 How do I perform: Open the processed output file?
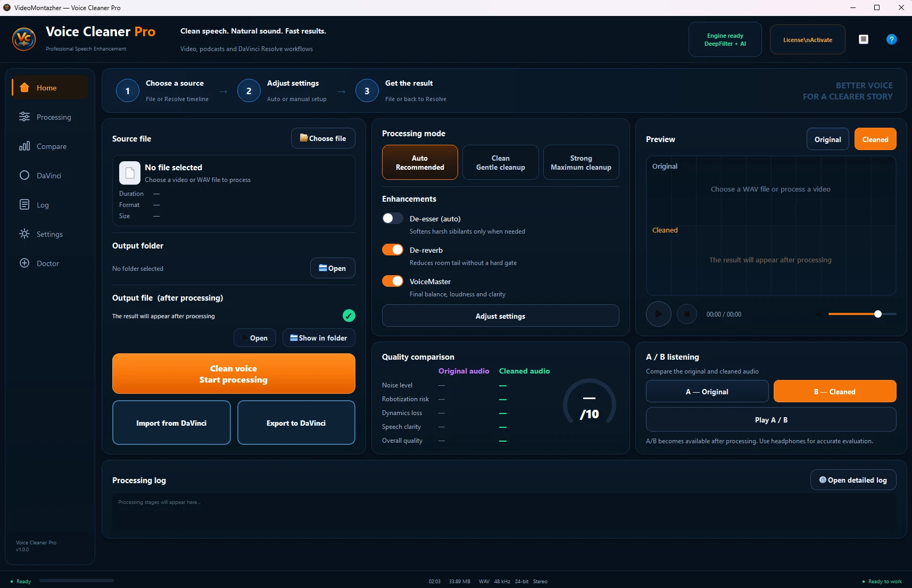[x=255, y=338]
